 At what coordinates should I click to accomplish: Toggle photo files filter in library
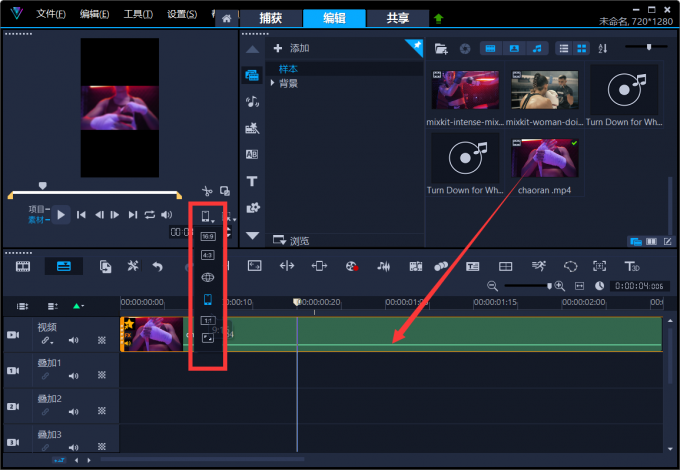pyautogui.click(x=514, y=49)
